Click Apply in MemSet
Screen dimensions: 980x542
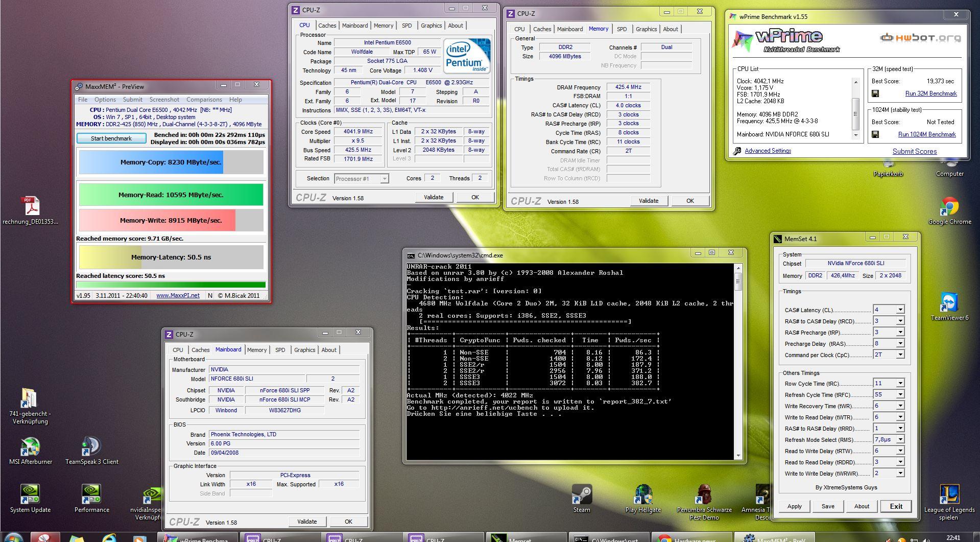tap(794, 506)
